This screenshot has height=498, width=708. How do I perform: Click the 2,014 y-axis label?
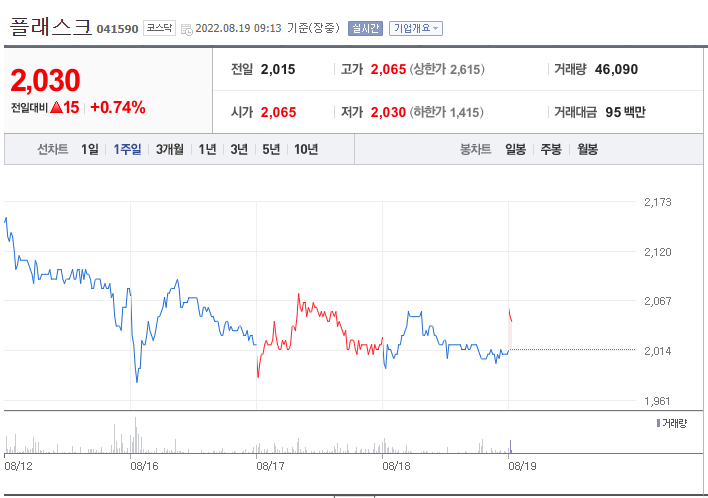point(657,351)
